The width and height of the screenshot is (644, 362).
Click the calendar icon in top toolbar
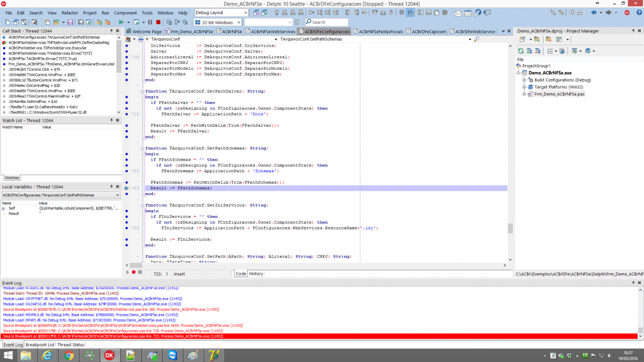[x=468, y=13]
